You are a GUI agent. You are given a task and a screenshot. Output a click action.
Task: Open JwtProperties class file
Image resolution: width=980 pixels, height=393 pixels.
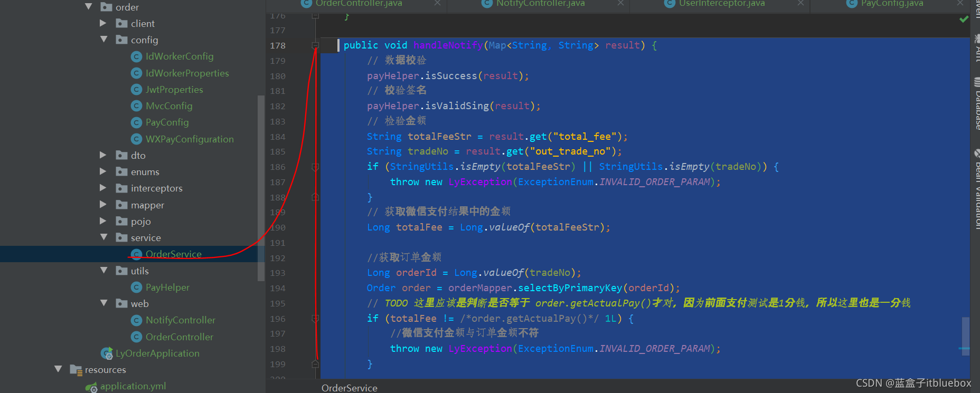(174, 89)
